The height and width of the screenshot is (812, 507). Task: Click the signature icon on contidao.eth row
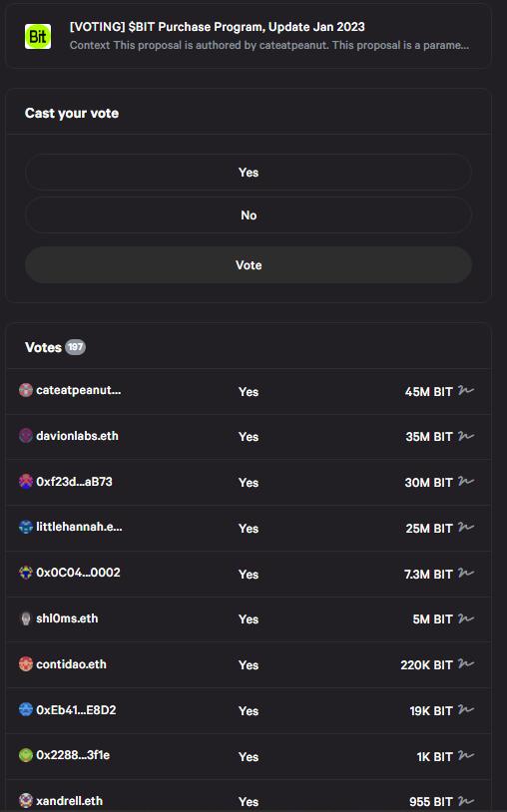466,664
